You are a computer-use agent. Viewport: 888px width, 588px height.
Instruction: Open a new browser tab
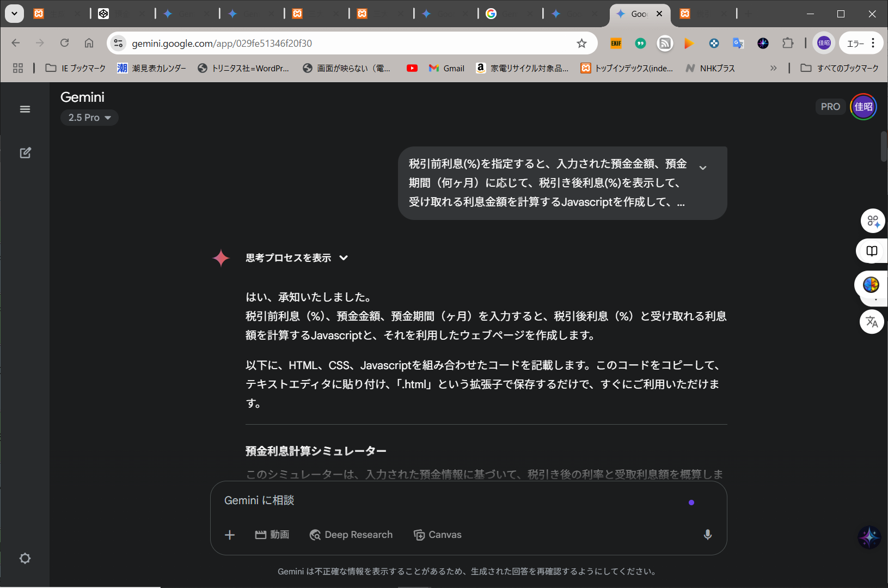[x=749, y=14]
